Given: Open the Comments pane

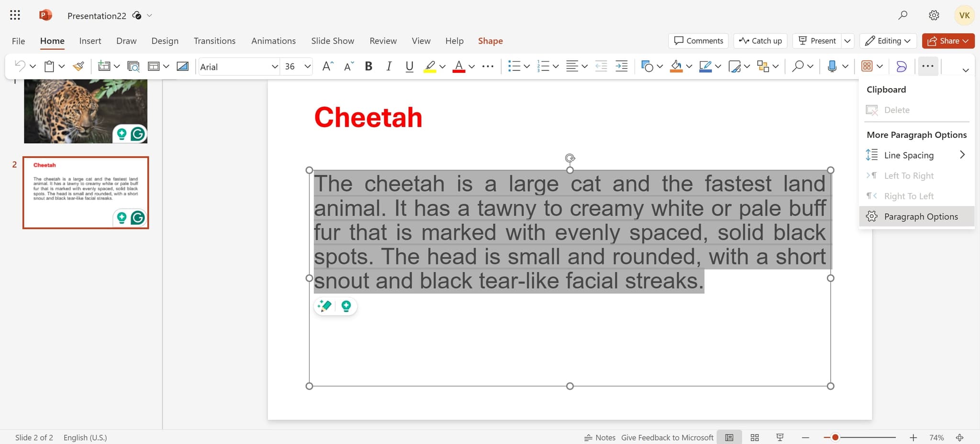Looking at the screenshot, I should tap(698, 41).
